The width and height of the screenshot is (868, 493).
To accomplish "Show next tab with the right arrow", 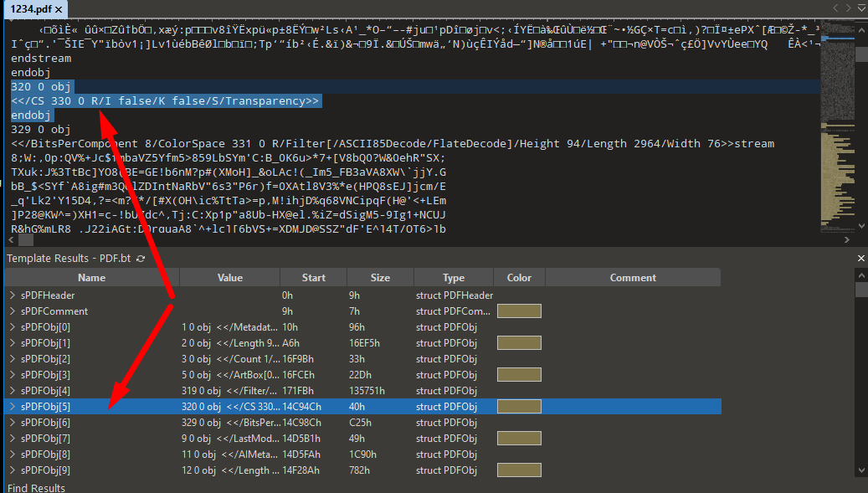I will click(848, 8).
